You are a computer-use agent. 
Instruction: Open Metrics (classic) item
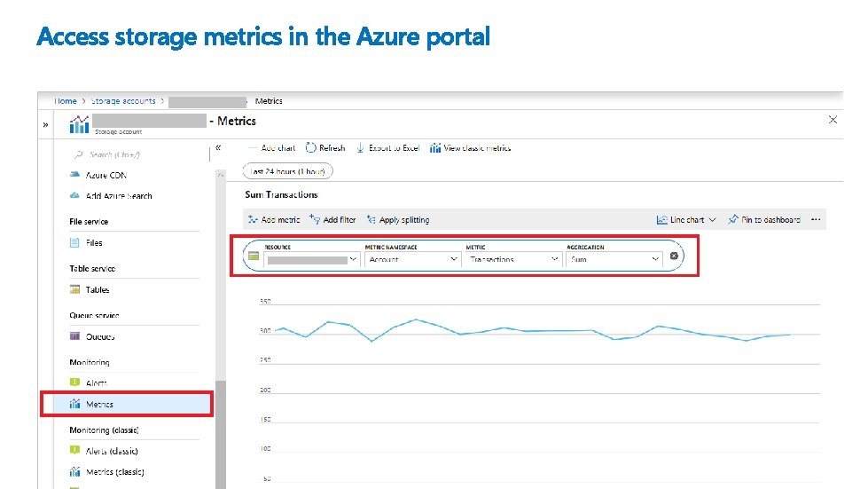pyautogui.click(x=115, y=472)
